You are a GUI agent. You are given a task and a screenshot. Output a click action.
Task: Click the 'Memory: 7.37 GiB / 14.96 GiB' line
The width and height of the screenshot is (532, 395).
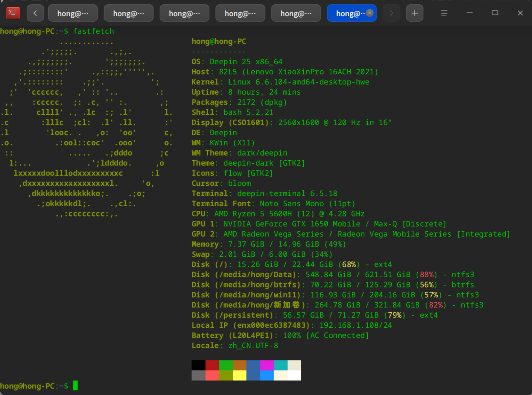pyautogui.click(x=269, y=244)
